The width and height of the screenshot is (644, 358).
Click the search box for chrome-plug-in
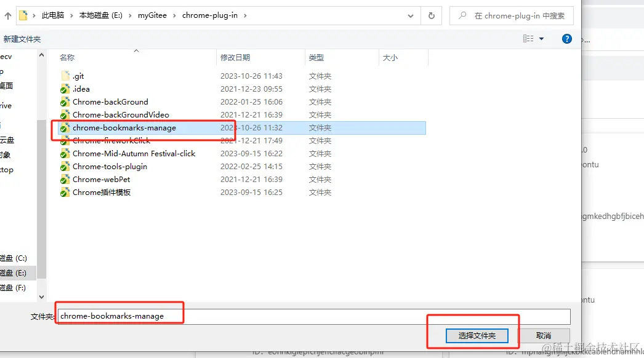pos(512,15)
